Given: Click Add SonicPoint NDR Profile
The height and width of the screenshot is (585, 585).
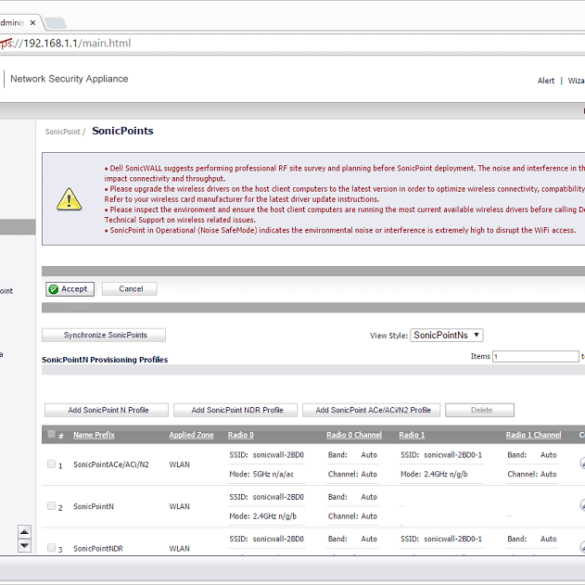Looking at the screenshot, I should pos(236,410).
